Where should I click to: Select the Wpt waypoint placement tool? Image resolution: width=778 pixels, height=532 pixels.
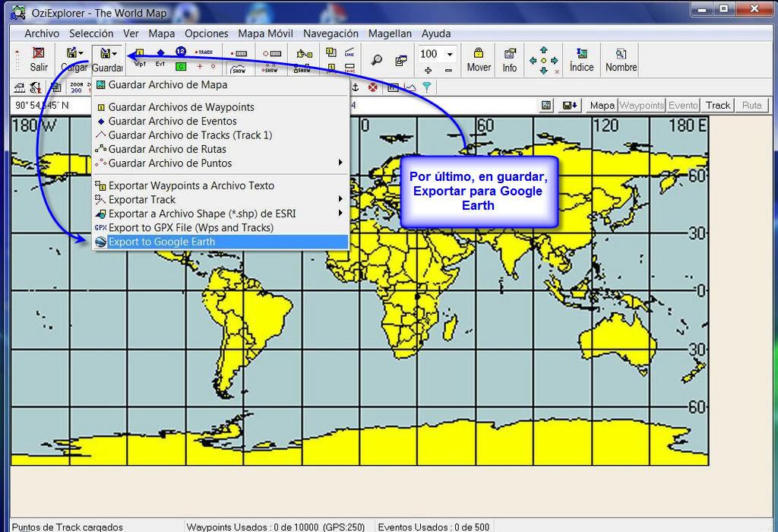click(x=140, y=58)
